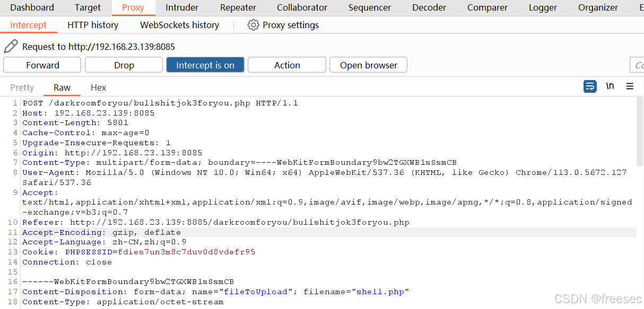The width and height of the screenshot is (644, 309).
Task: Switch to the Dashboard tab
Action: 32,7
